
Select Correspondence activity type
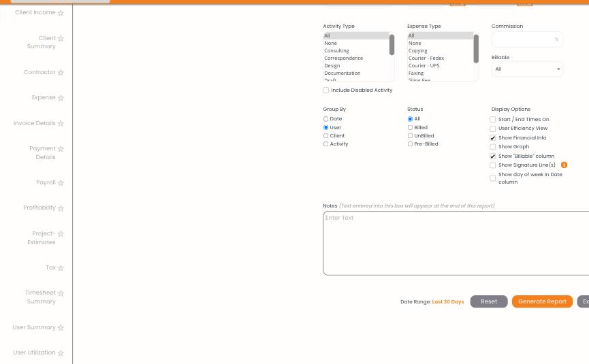355,58
